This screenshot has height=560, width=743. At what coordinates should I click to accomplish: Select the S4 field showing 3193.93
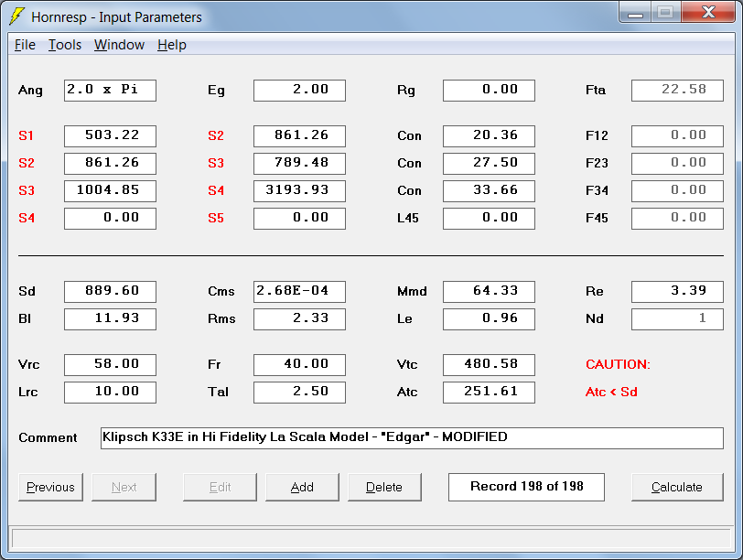pos(299,191)
